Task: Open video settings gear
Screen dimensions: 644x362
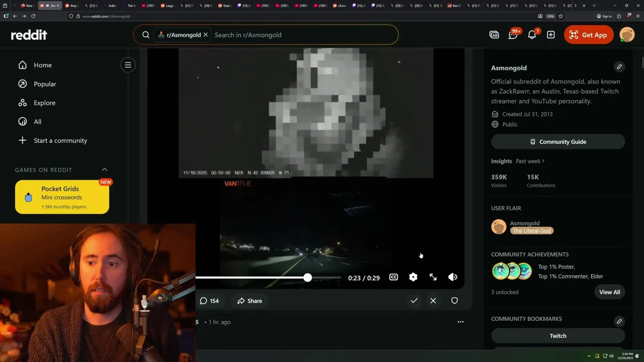Action: click(x=413, y=277)
